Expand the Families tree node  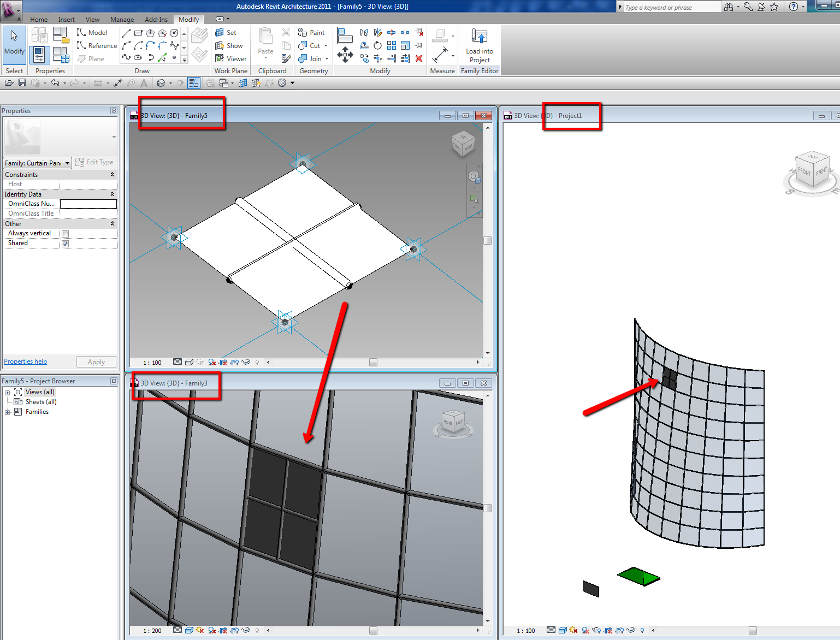(x=8, y=412)
